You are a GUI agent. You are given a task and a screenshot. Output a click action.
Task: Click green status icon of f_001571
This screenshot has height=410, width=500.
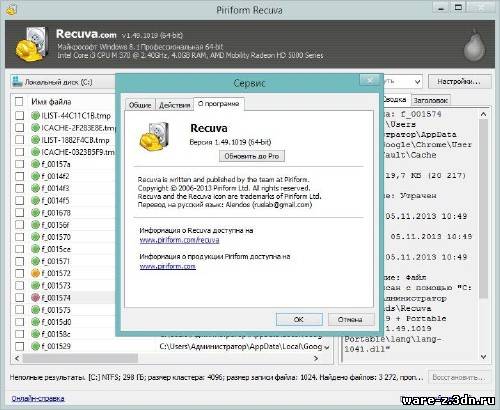point(35,261)
